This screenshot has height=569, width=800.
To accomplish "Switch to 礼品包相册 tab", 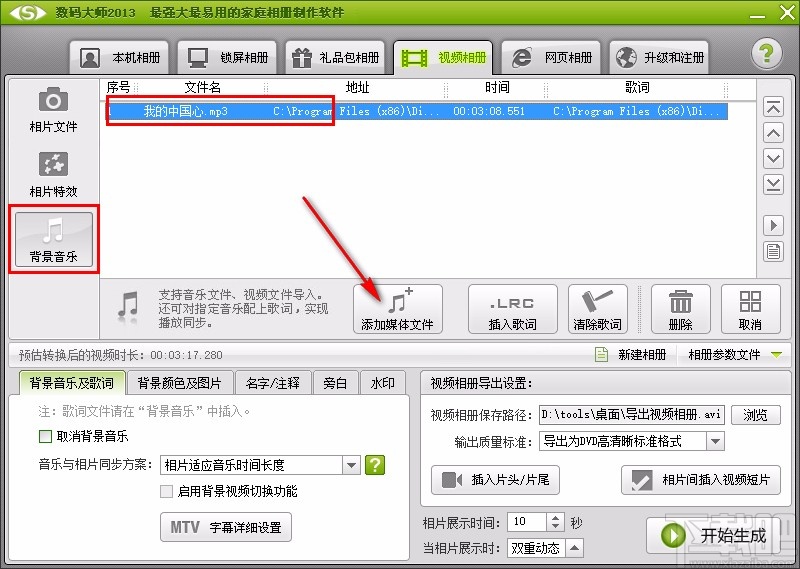I will pyautogui.click(x=335, y=57).
